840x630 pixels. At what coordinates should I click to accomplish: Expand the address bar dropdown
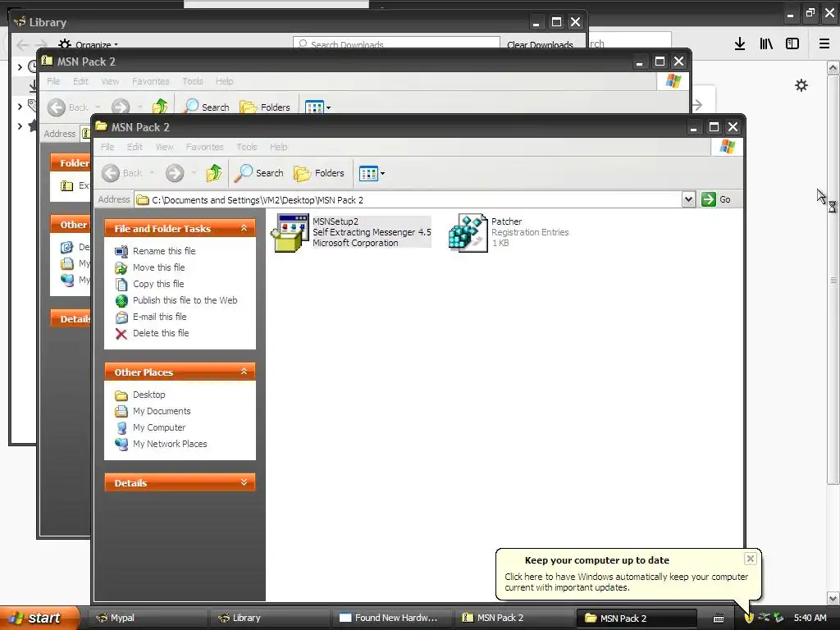coord(688,200)
